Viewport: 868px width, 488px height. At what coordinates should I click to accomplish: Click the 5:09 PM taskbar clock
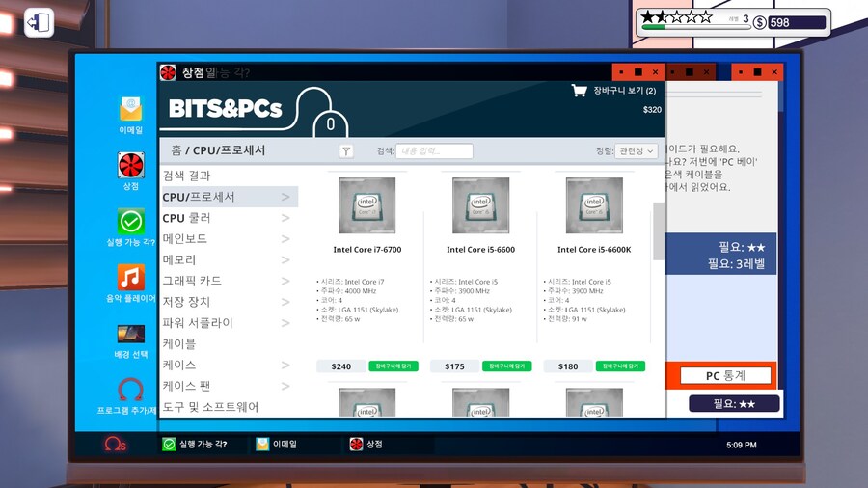coord(742,445)
